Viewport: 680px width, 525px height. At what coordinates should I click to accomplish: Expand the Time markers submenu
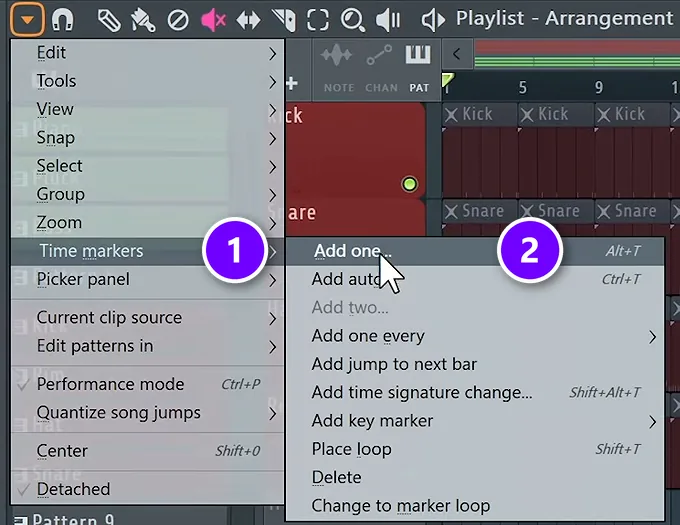coord(147,251)
